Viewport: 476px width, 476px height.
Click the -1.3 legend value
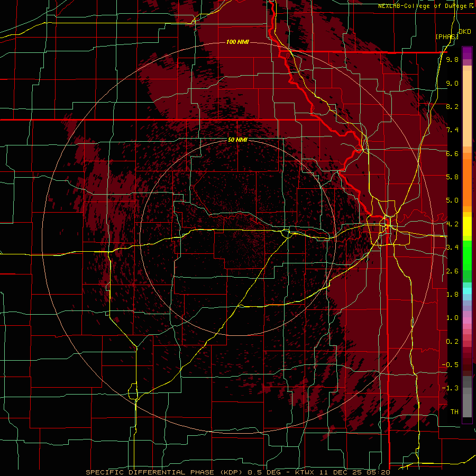click(450, 388)
